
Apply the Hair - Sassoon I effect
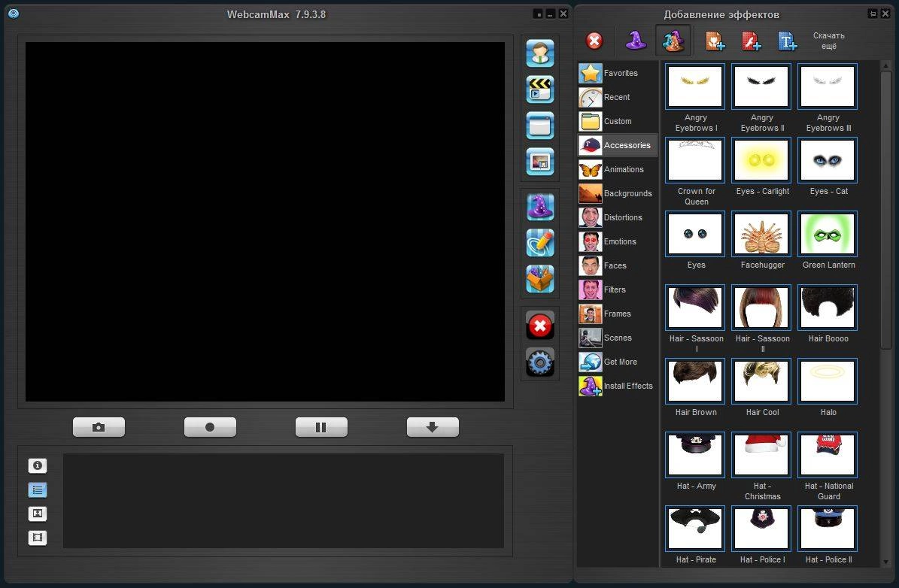[x=695, y=308]
